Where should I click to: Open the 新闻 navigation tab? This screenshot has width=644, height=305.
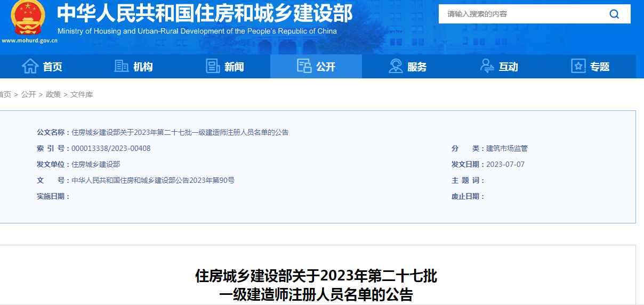(224, 66)
